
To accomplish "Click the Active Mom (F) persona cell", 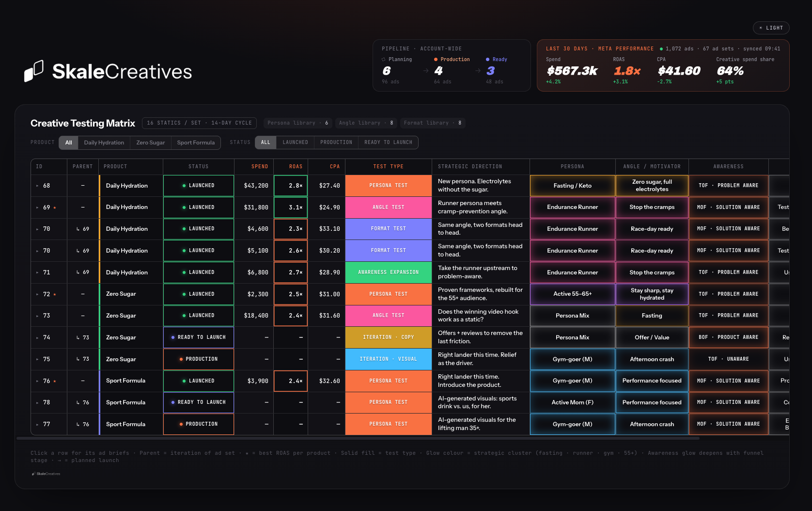I will 572,402.
